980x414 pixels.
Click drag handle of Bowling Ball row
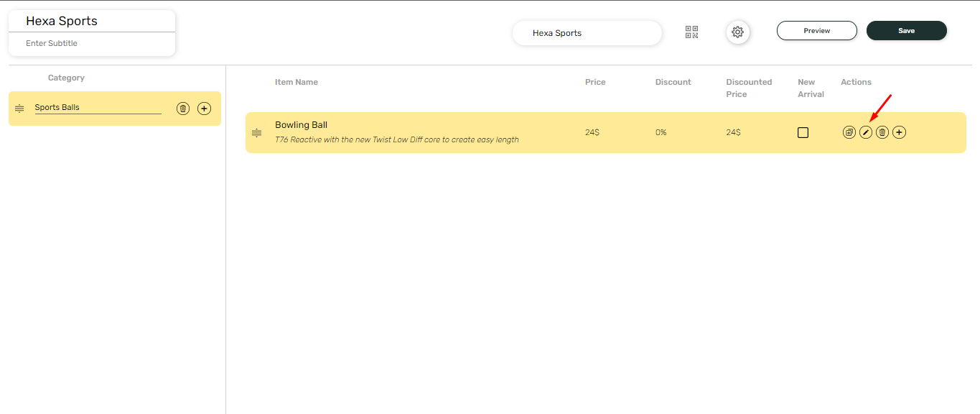256,133
